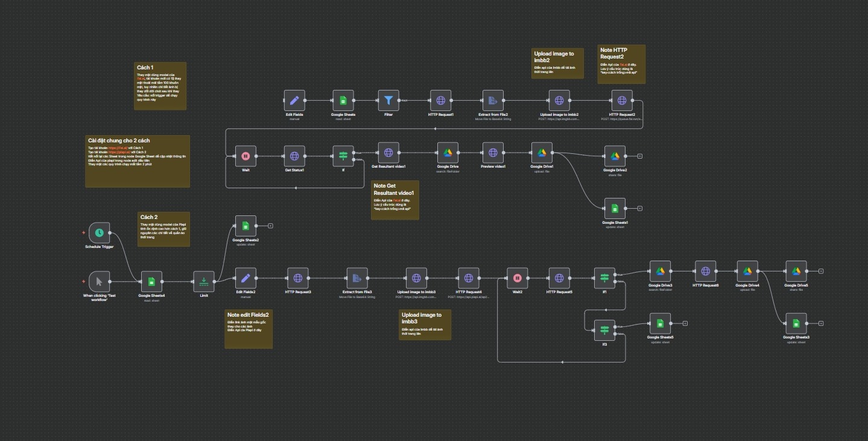Viewport: 868px width, 441px height.
Task: Click the true output of the If1 node
Action: 616,274
